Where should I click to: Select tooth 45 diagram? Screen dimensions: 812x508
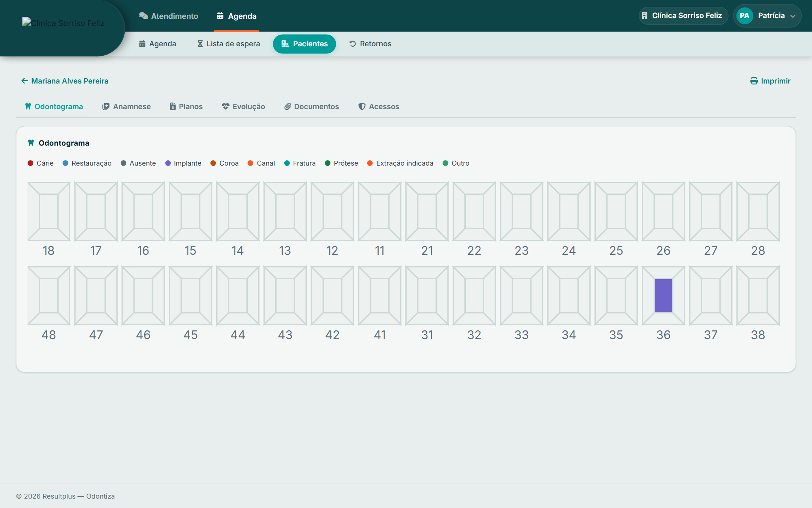191,295
